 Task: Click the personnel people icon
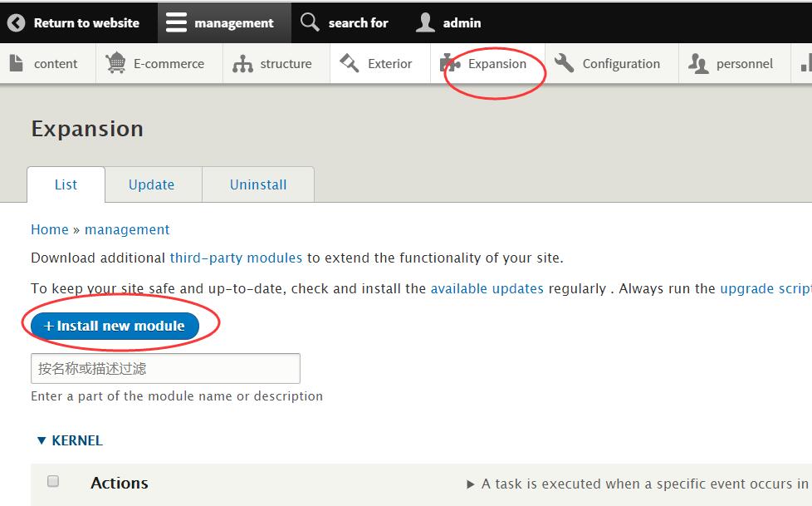[699, 64]
